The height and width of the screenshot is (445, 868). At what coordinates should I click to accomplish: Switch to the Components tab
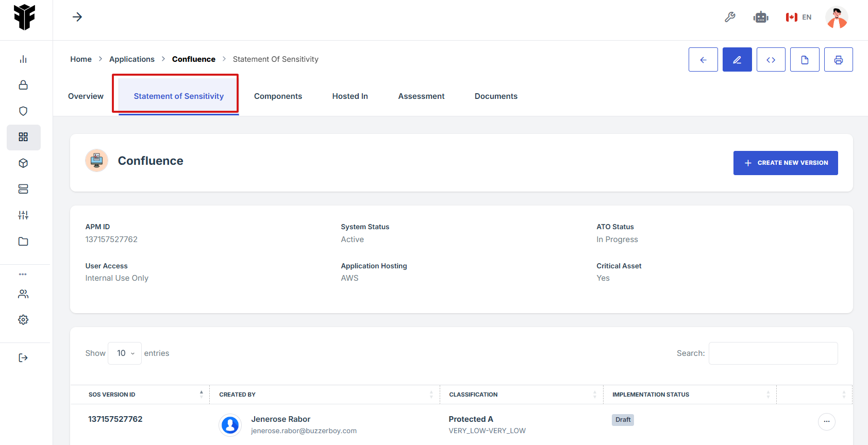pos(278,96)
